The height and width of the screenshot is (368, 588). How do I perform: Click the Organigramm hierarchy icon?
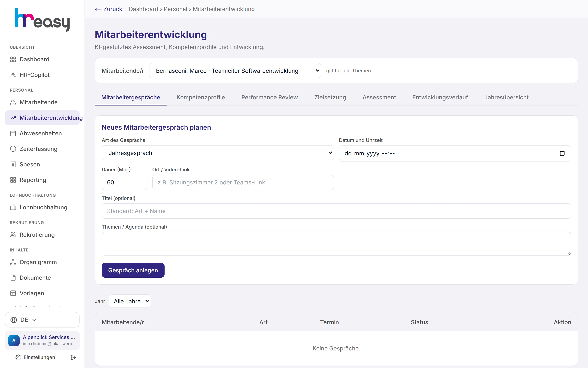point(13,262)
